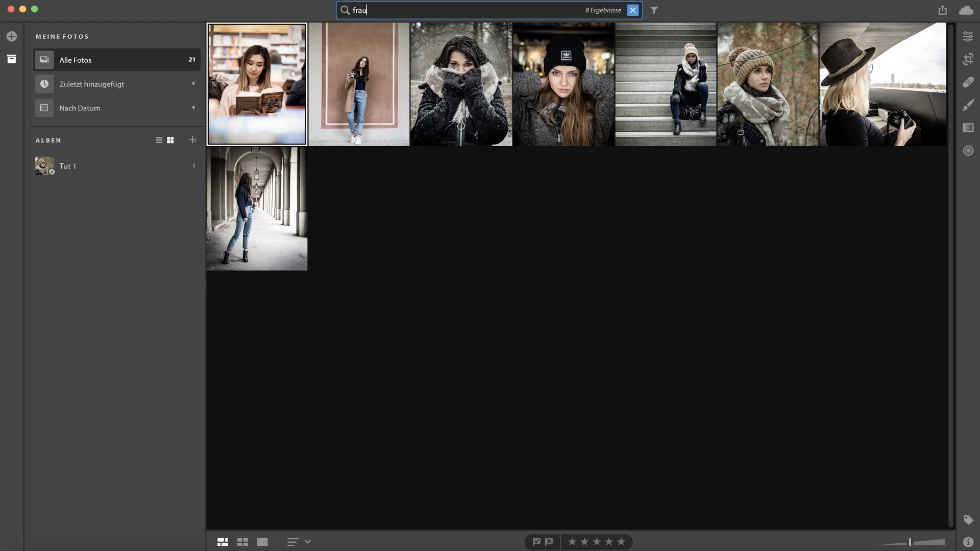The height and width of the screenshot is (551, 980).
Task: Open the cloud sync status icon
Action: (965, 10)
